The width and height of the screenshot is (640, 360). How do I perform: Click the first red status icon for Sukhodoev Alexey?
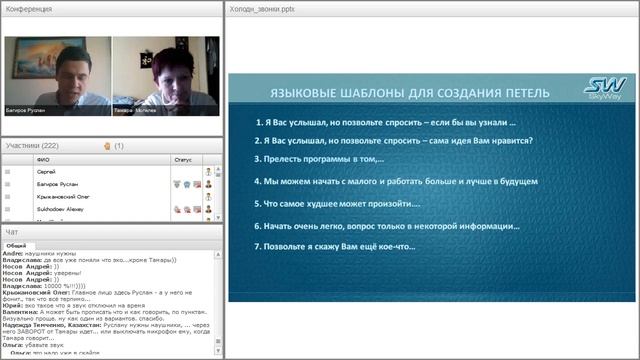tap(177, 209)
